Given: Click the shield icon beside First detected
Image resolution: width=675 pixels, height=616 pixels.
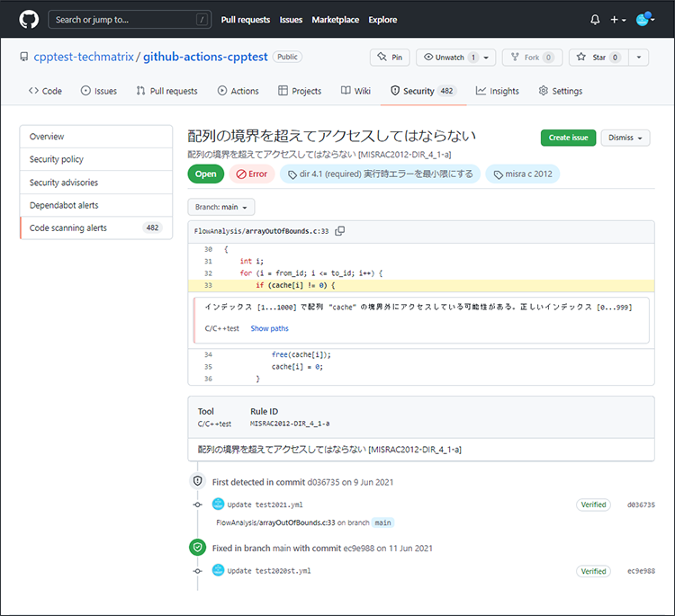Looking at the screenshot, I should click(x=198, y=481).
